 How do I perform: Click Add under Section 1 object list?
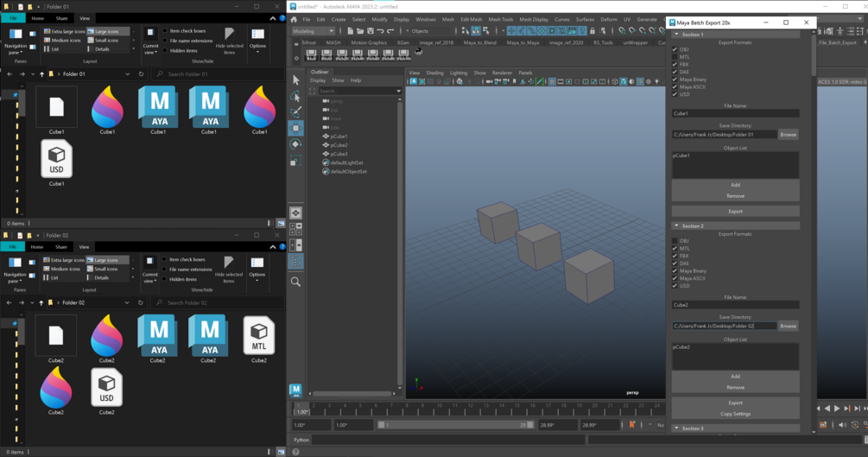[x=735, y=185]
